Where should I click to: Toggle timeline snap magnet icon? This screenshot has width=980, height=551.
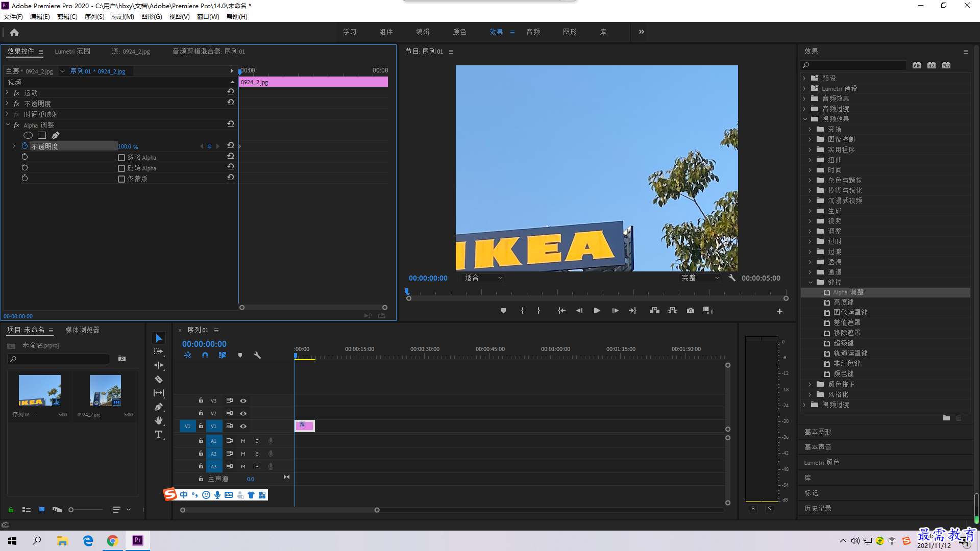point(205,355)
